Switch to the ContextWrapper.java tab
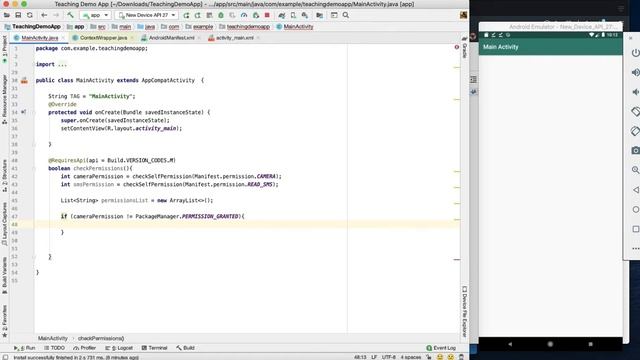The image size is (640, 360). point(103,38)
